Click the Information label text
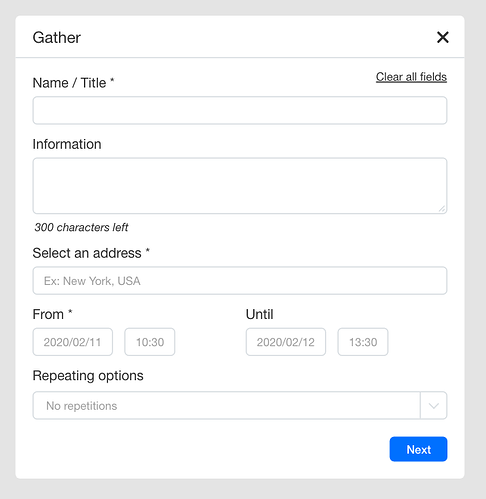The height and width of the screenshot is (499, 486). [67, 144]
